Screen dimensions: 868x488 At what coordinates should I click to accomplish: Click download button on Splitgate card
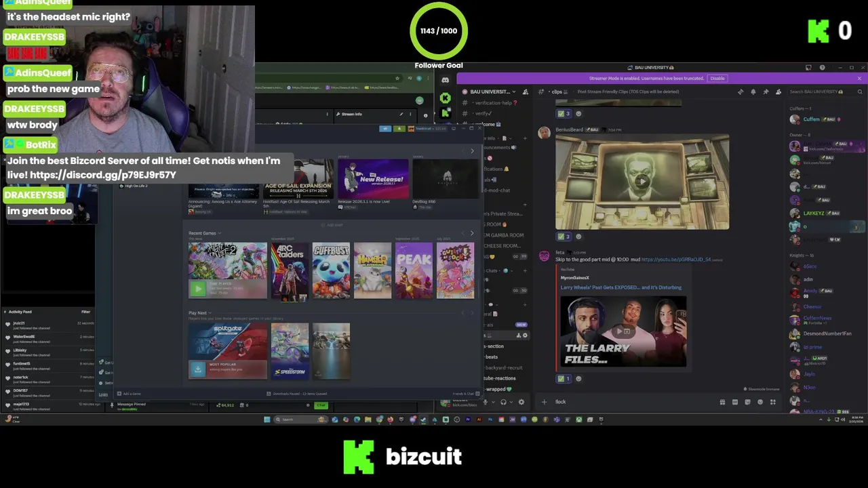[197, 369]
